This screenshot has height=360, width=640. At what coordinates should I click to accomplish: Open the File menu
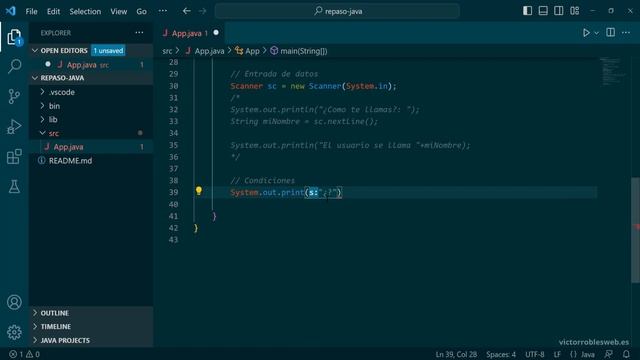pos(31,11)
